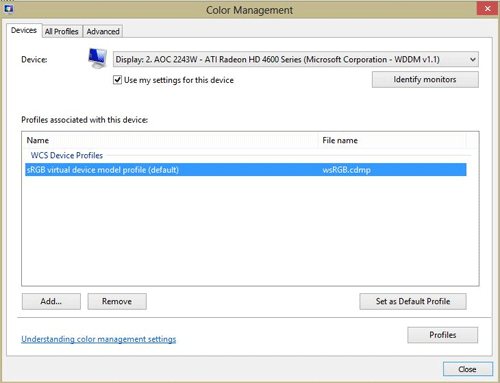Select sRGB virtual device model profile row
The image size is (500, 383).
(x=246, y=170)
